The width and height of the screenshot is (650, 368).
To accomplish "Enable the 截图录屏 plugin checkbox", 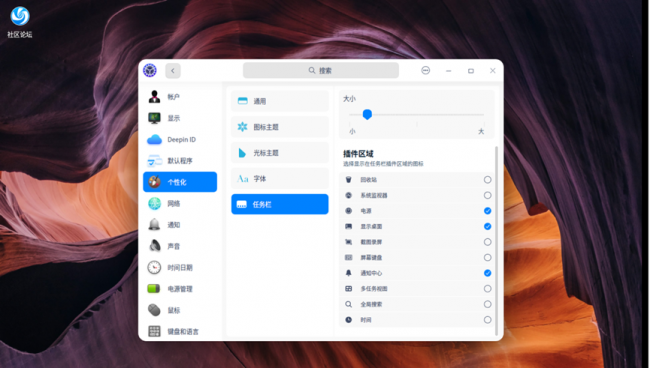I will click(488, 242).
